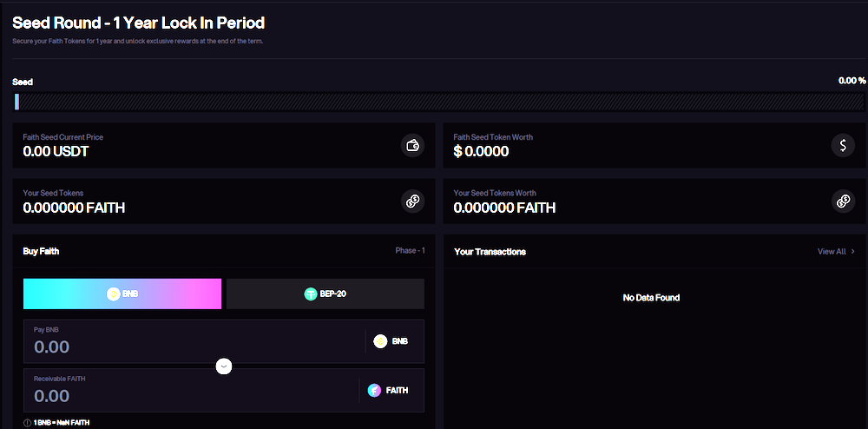Screen dimensions: 868x429
Task: Click the chevron arrow next to View All
Action: 853,251
